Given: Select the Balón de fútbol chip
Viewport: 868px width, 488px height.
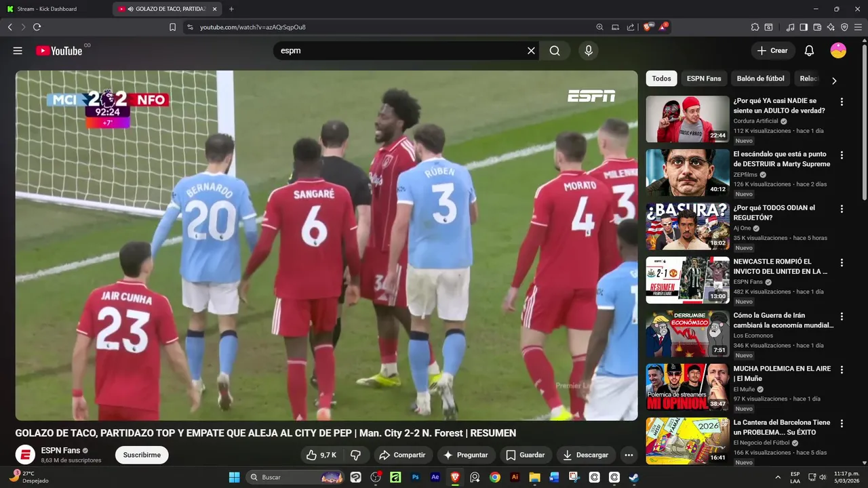Looking at the screenshot, I should [760, 79].
